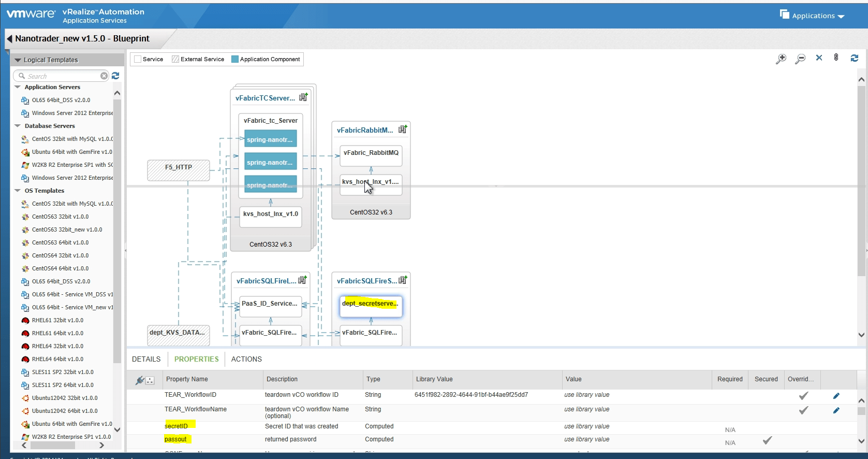
Task: Click the secretID property name
Action: [x=176, y=426]
